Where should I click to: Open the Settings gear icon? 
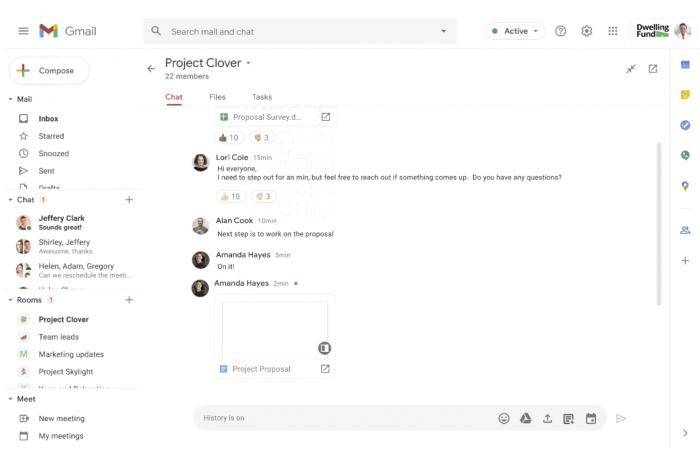click(x=587, y=31)
